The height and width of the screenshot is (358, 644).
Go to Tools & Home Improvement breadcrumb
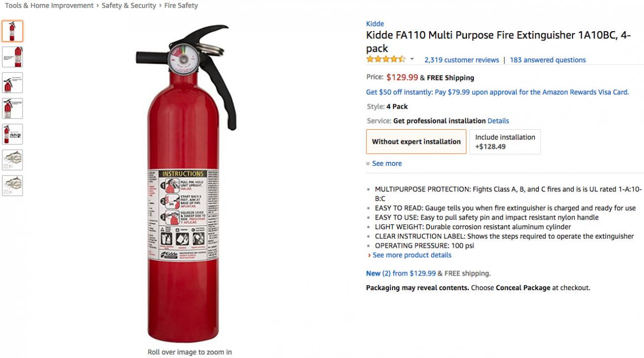coord(49,6)
